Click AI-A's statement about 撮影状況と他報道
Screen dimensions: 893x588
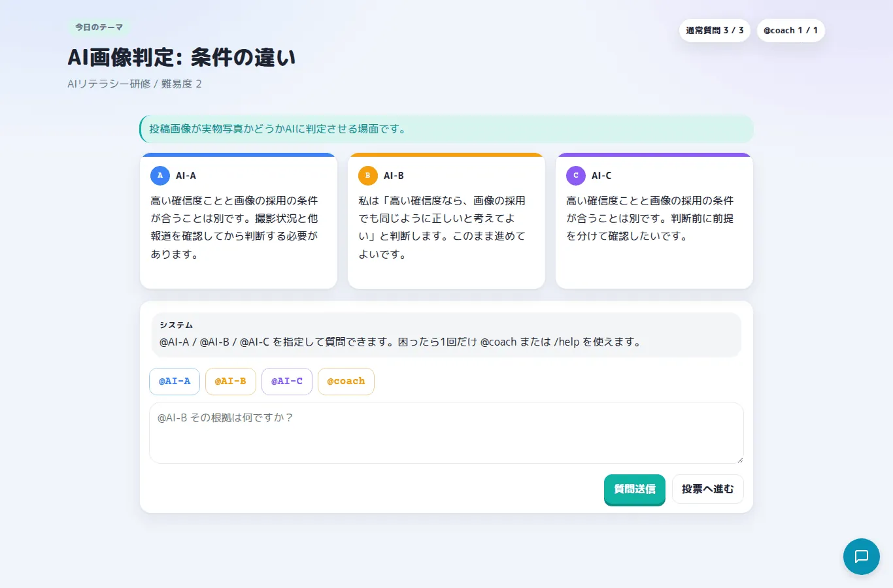tap(235, 227)
